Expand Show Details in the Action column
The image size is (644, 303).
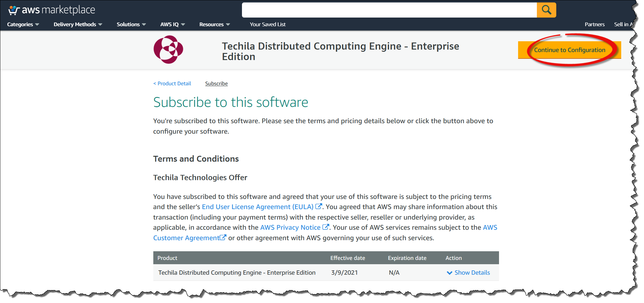pyautogui.click(x=468, y=273)
